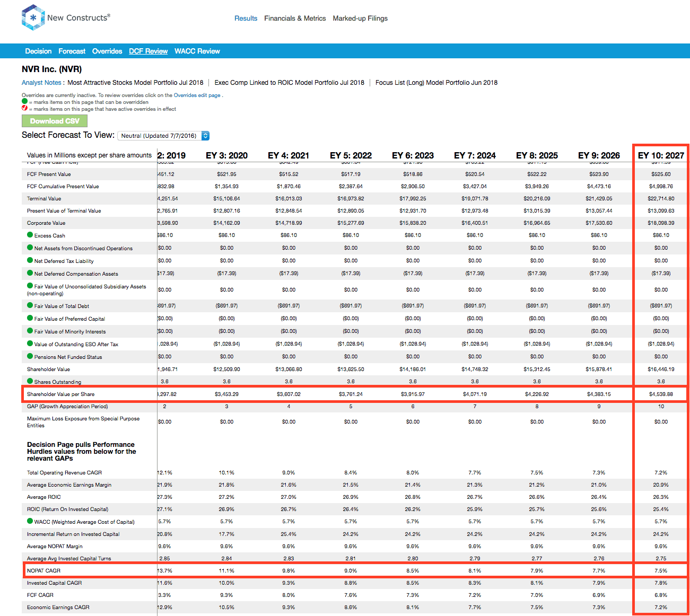
Task: Click the EY 5: 2022 column header
Action: pos(351,155)
